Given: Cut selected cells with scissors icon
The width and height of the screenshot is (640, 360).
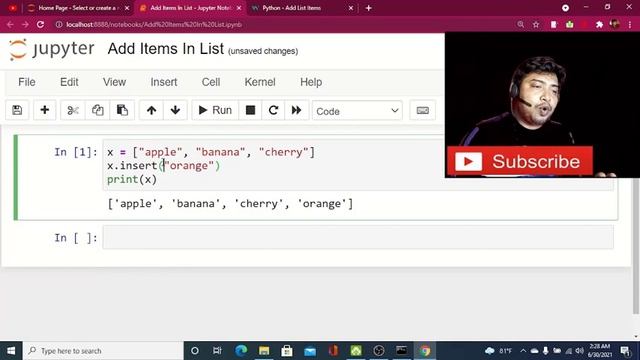Looking at the screenshot, I should [x=73, y=110].
